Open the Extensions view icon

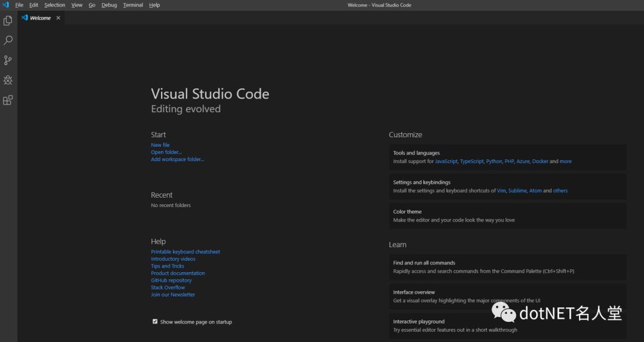tap(8, 100)
